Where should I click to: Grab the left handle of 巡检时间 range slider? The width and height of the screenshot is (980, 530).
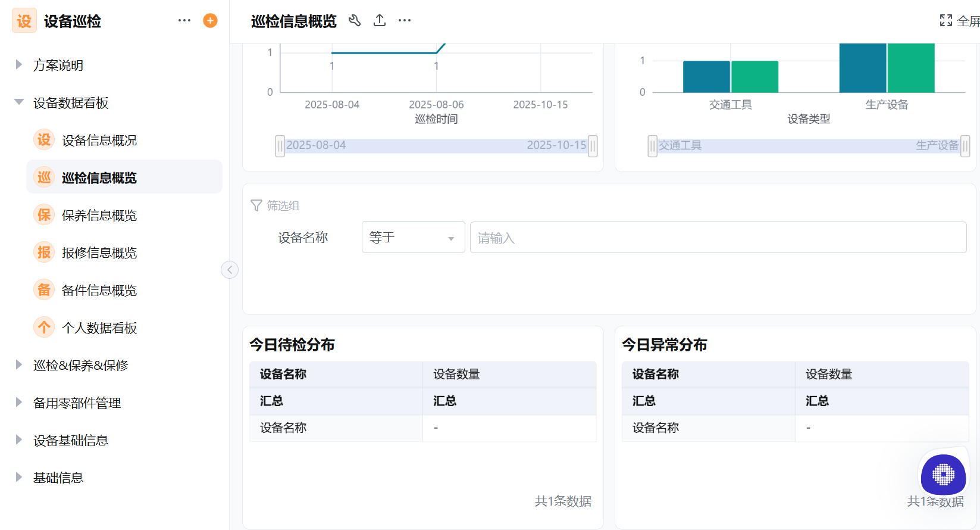[x=280, y=146]
